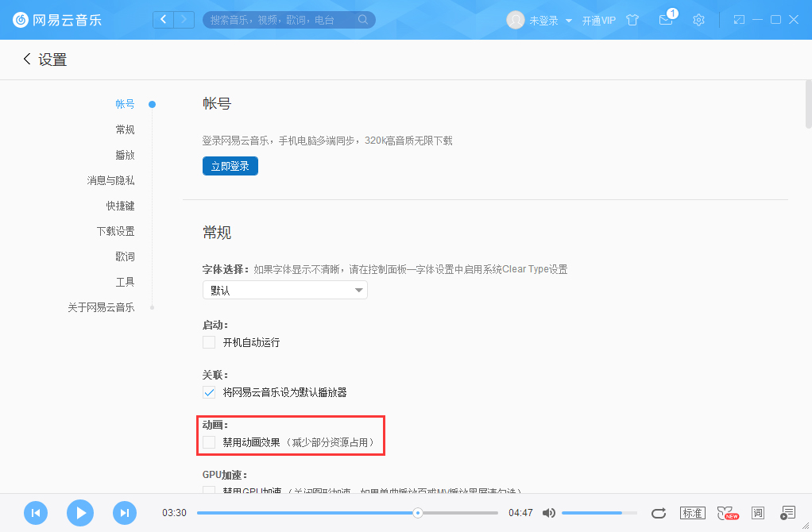Open the settings gear icon
The height and width of the screenshot is (532, 812).
pyautogui.click(x=698, y=19)
